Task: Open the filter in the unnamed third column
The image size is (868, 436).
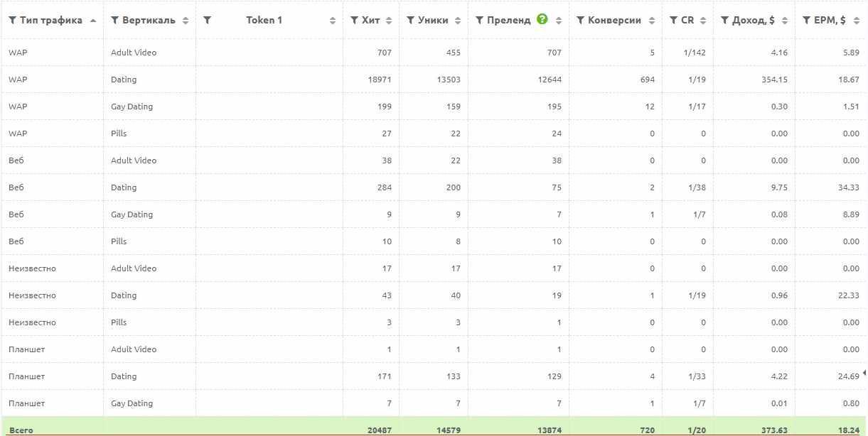Action: point(205,20)
